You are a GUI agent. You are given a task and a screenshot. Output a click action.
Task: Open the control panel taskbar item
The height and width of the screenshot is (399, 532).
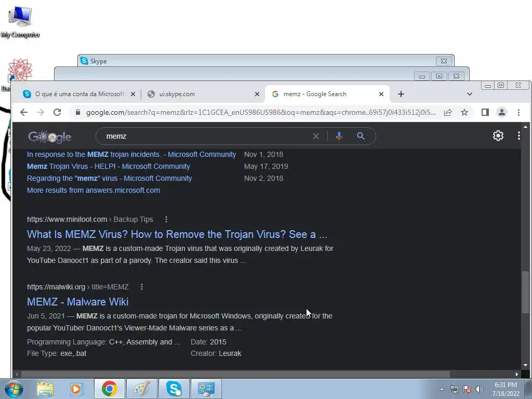(206, 389)
